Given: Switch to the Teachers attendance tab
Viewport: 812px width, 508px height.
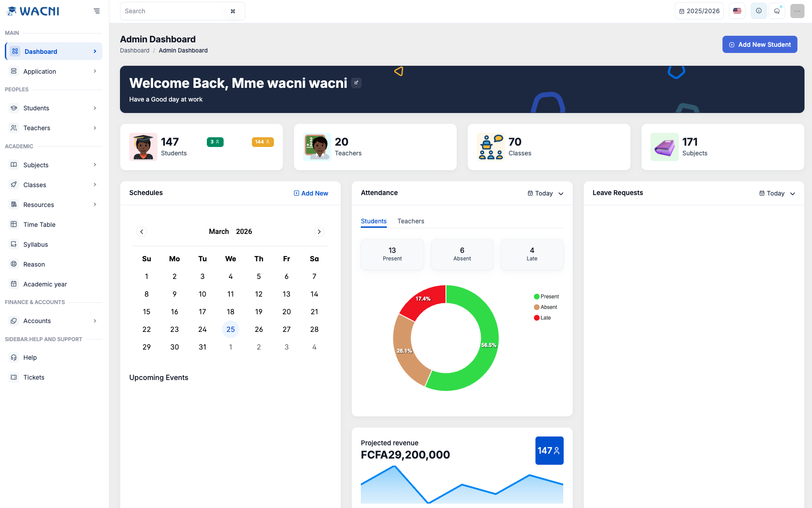Looking at the screenshot, I should [x=411, y=221].
